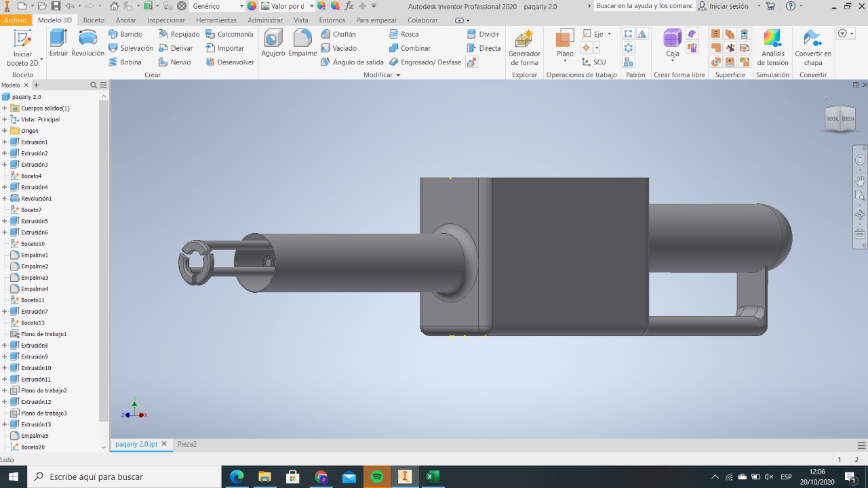Screen dimensions: 868x488
Task: Click the Save icon in quick access toolbar
Action: [56, 6]
